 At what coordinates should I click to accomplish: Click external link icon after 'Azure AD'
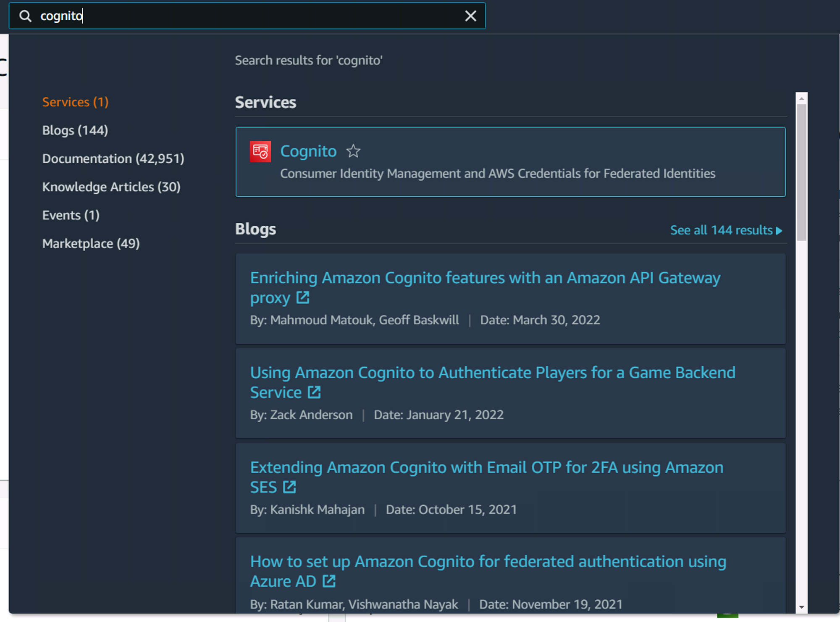[x=329, y=581]
